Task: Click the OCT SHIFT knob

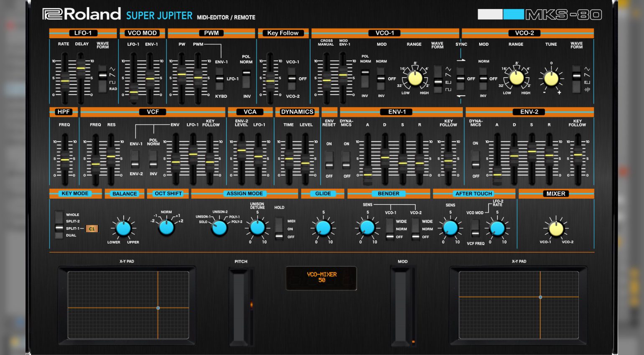Action: pyautogui.click(x=166, y=228)
